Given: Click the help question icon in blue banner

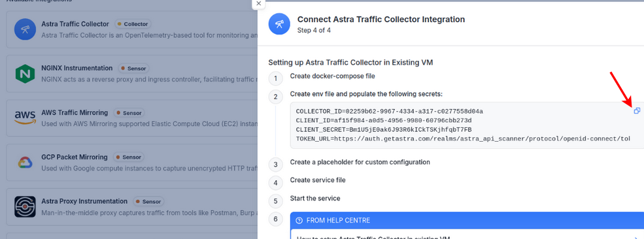Looking at the screenshot, I should pyautogui.click(x=299, y=221).
